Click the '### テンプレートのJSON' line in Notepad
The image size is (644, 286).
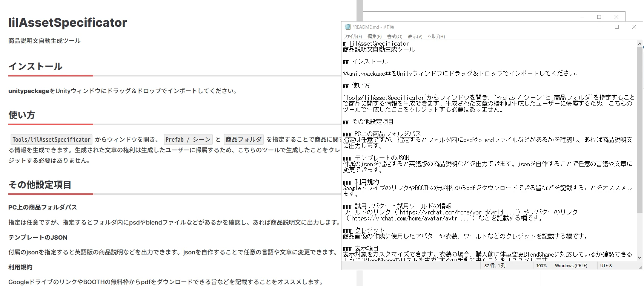[376, 158]
